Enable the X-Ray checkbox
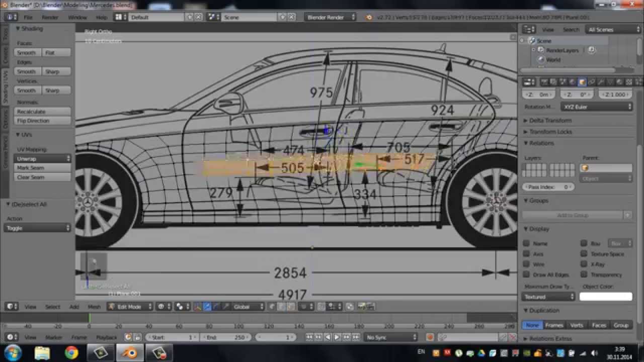This screenshot has width=644, height=362. pos(584,264)
